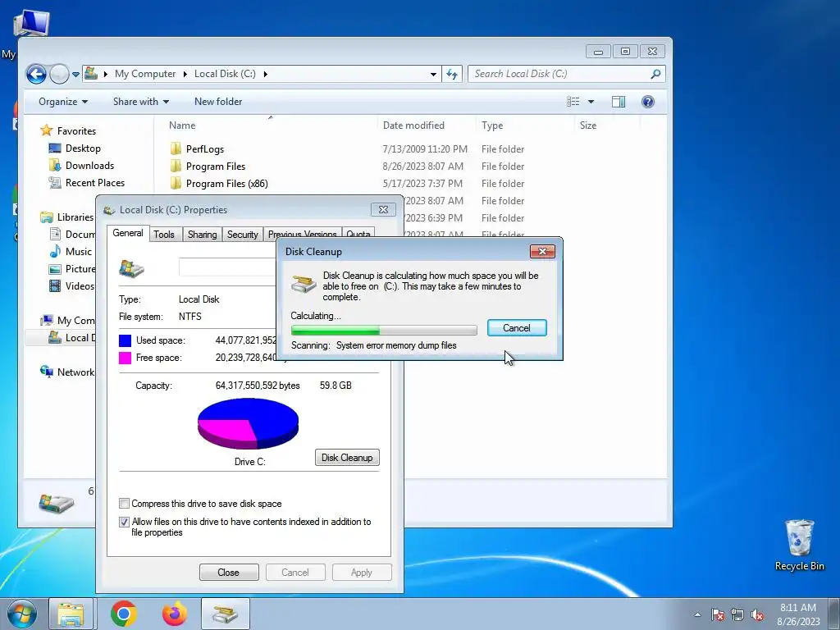Switch to the General tab in Properties
The image size is (840, 630).
point(127,233)
